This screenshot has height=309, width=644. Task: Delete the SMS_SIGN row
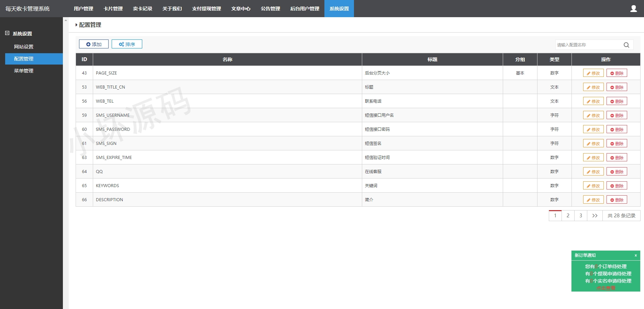pyautogui.click(x=617, y=144)
